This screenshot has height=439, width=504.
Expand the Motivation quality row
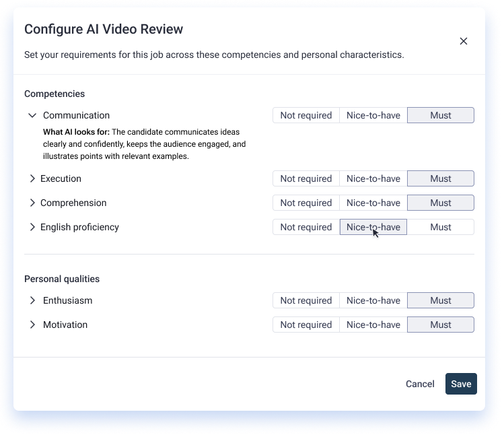pyautogui.click(x=32, y=325)
